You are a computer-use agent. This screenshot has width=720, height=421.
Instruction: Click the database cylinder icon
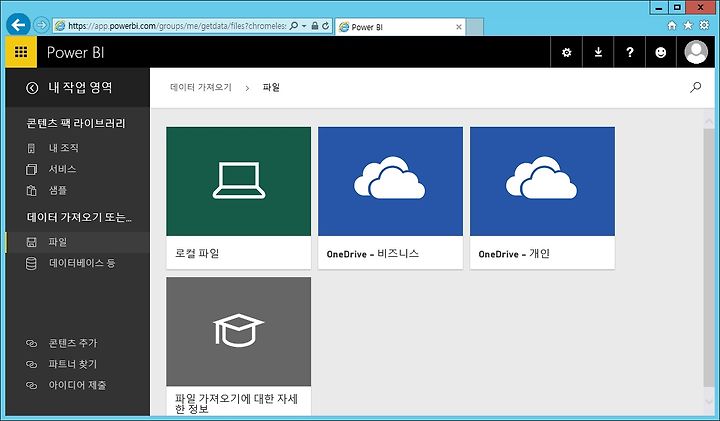pyautogui.click(x=31, y=263)
